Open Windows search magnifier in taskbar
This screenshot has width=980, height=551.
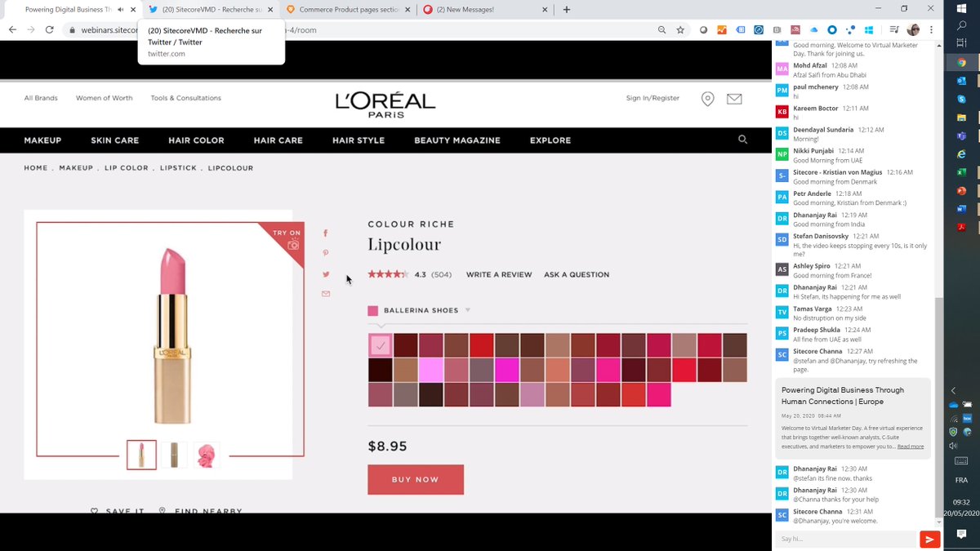point(961,26)
